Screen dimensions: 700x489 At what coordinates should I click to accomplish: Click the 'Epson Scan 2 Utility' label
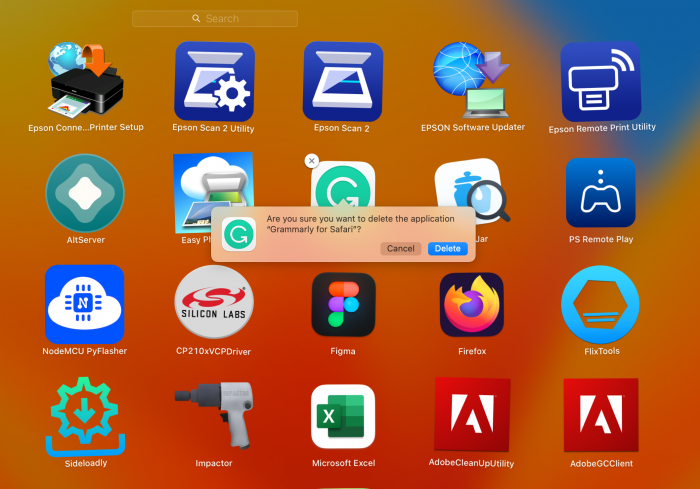coord(213,128)
